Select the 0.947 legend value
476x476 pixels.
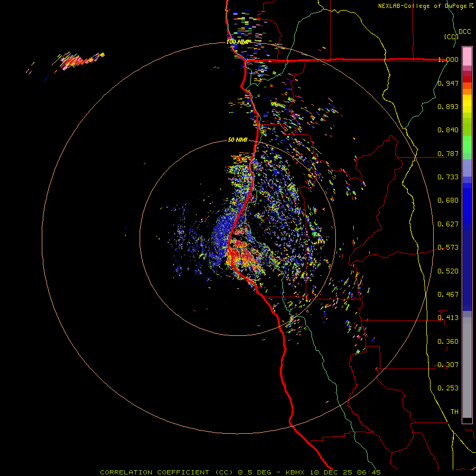pos(448,83)
